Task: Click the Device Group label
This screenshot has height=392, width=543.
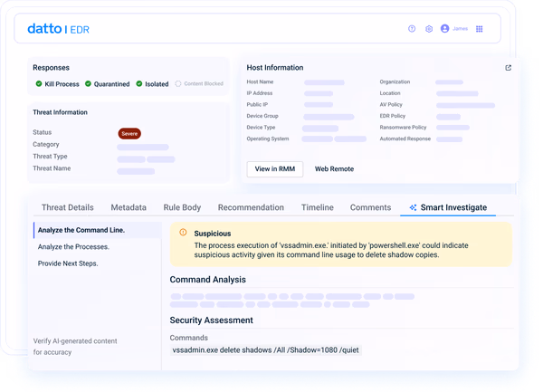Action: pyautogui.click(x=262, y=116)
